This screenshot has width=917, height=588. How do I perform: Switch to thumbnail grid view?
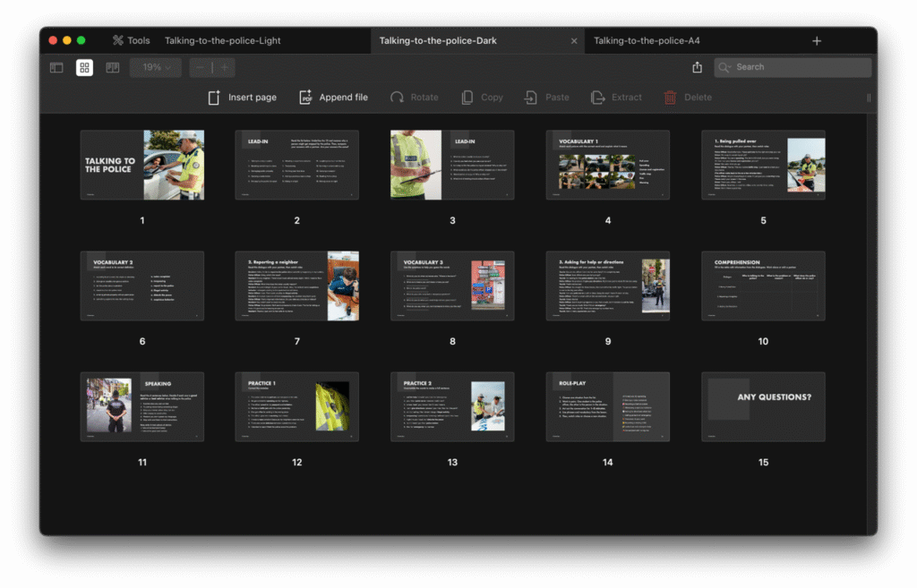coord(84,67)
